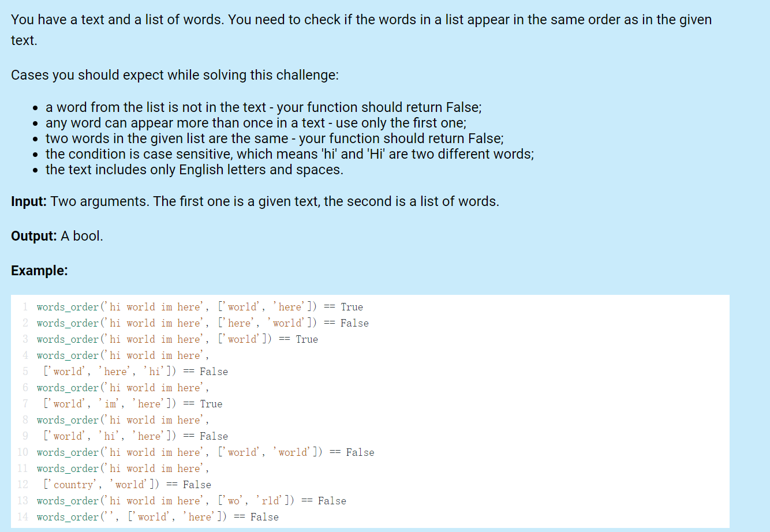Click the 'Input:' bold label
770x532 pixels.
pos(29,201)
